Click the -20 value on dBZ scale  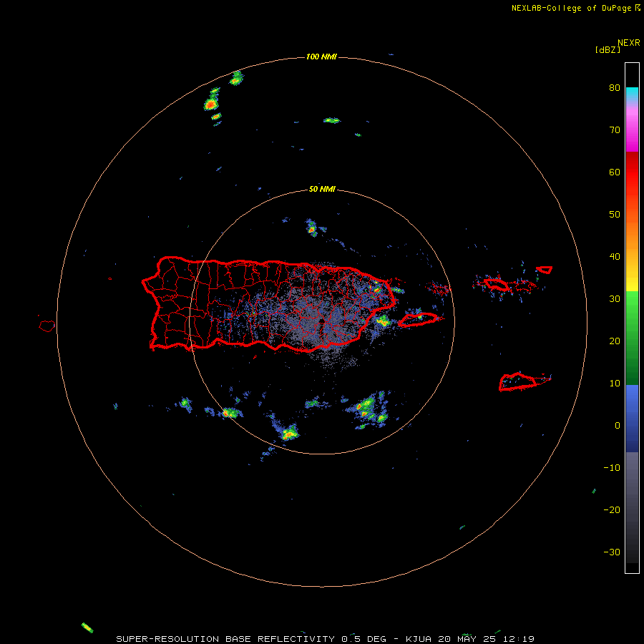coord(612,510)
